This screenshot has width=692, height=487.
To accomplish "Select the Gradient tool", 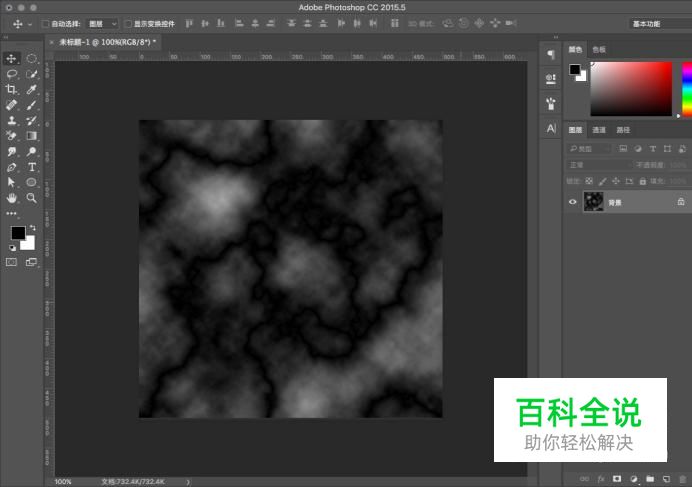I will [31, 136].
